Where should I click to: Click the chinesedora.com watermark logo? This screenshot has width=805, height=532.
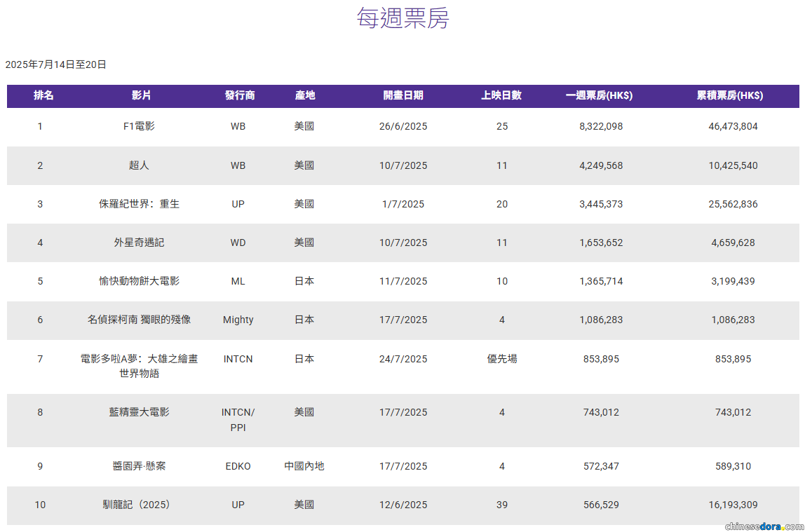(763, 526)
